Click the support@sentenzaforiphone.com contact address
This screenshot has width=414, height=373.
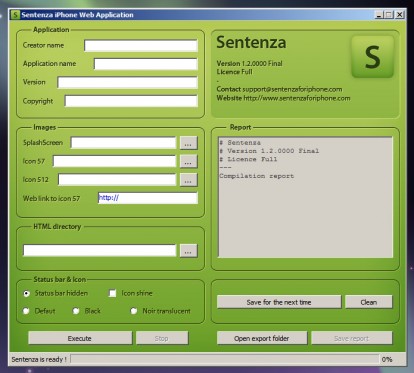[292, 89]
